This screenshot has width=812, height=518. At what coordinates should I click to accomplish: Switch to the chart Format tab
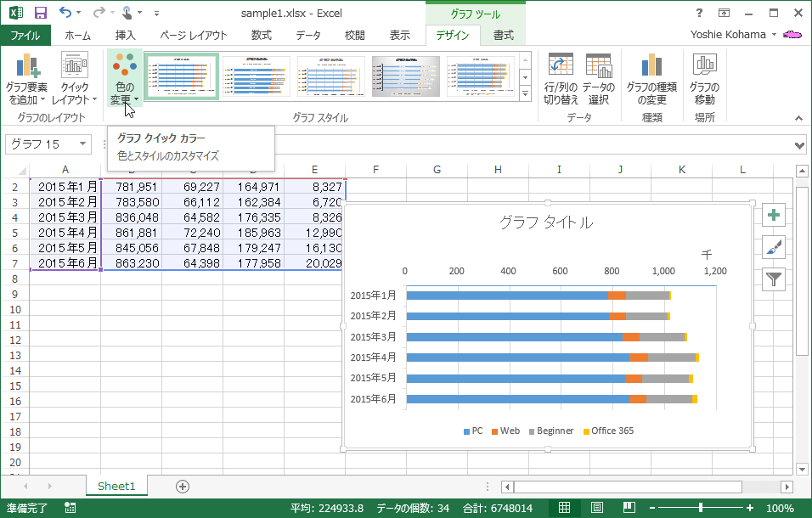504,35
